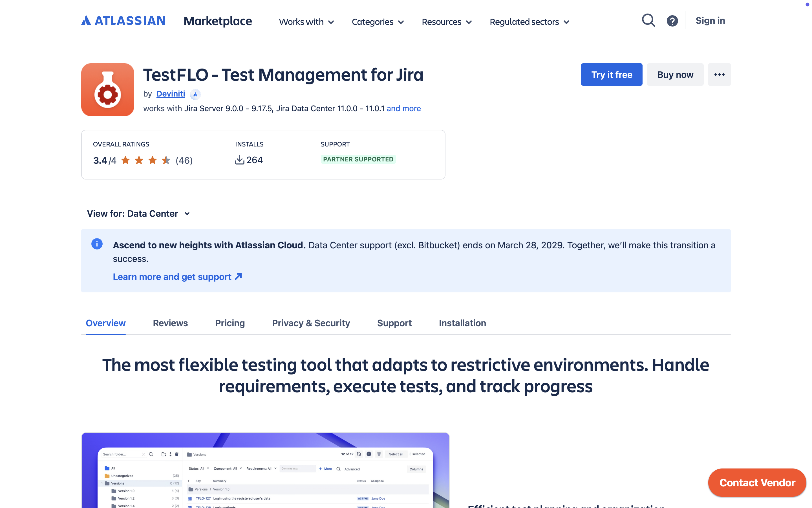Open Learn more and get support link
Screen dimensions: 812x508
click(177, 277)
